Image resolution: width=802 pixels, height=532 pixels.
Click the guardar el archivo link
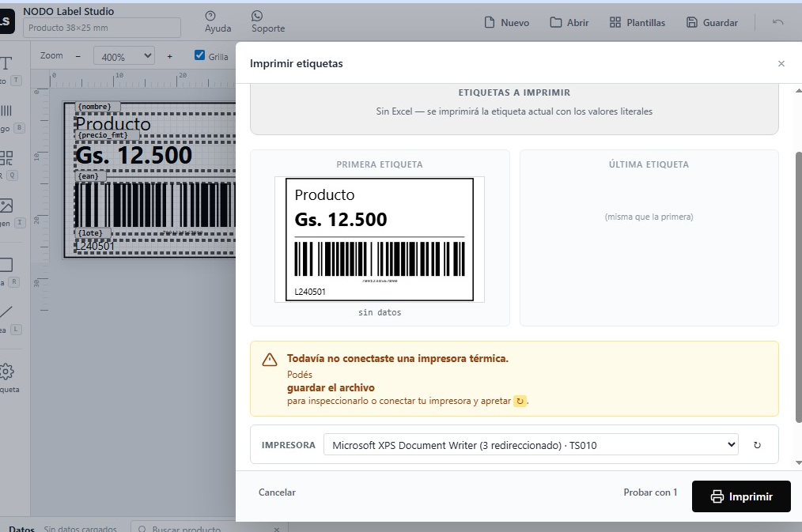coord(331,387)
